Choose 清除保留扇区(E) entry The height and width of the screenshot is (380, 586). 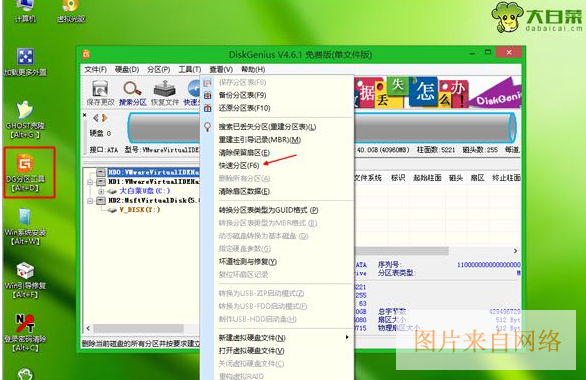click(244, 152)
